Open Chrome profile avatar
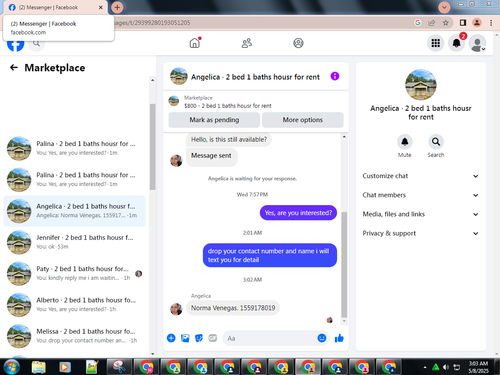The width and height of the screenshot is (500, 375). tap(477, 23)
